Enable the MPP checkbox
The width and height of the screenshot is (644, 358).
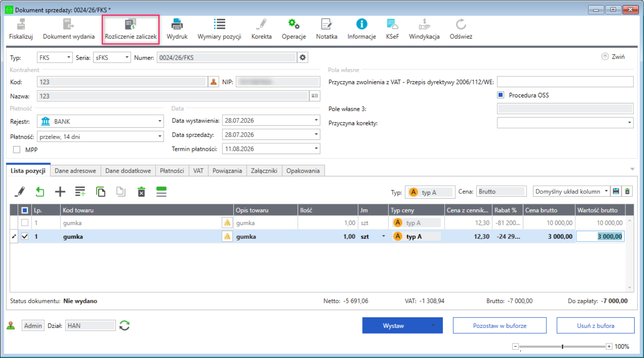[17, 150]
